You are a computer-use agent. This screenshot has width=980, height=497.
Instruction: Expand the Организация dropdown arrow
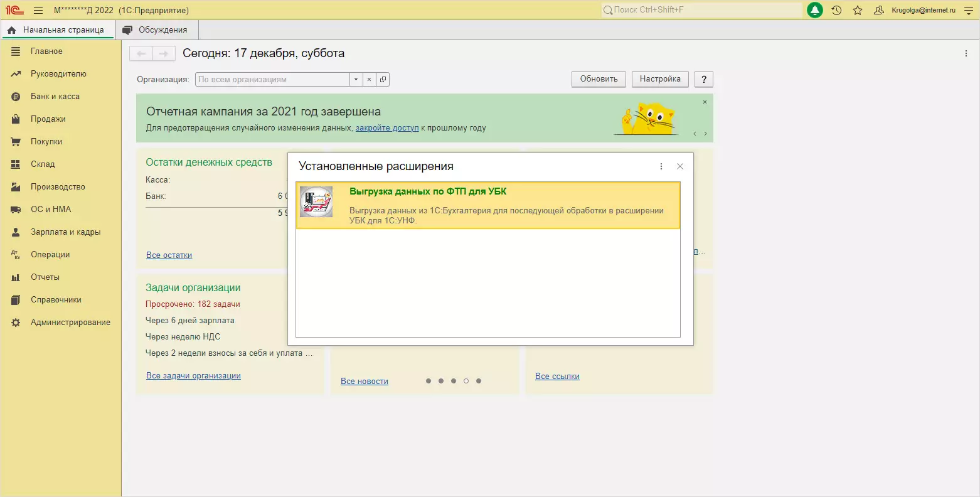[356, 80]
